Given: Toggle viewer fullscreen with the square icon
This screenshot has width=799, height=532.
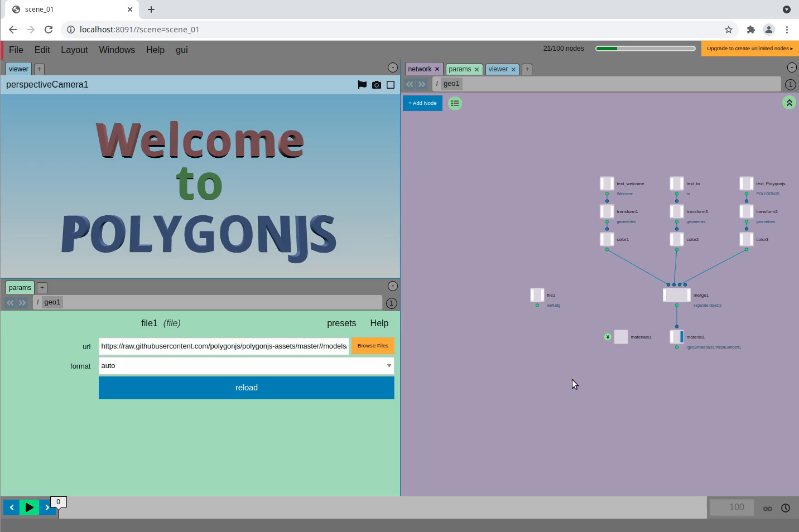Looking at the screenshot, I should click(391, 85).
